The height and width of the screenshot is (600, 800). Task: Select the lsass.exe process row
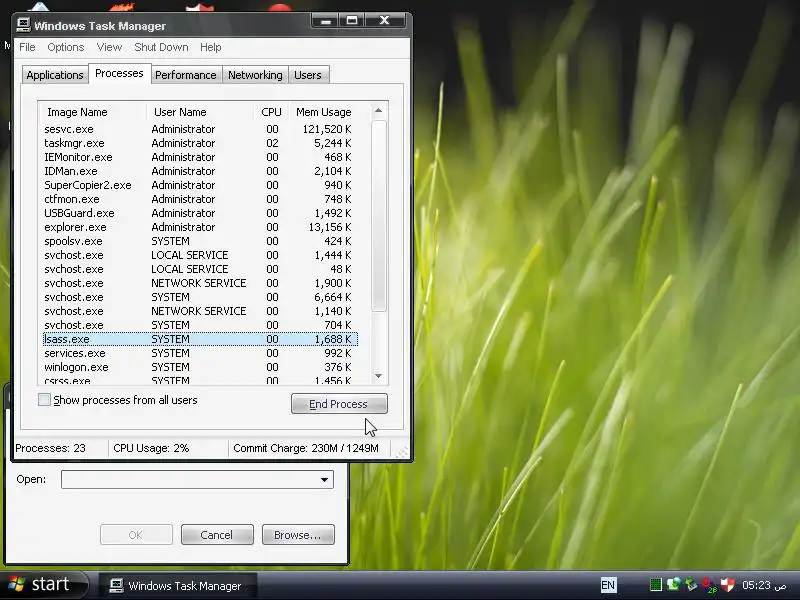pos(200,339)
